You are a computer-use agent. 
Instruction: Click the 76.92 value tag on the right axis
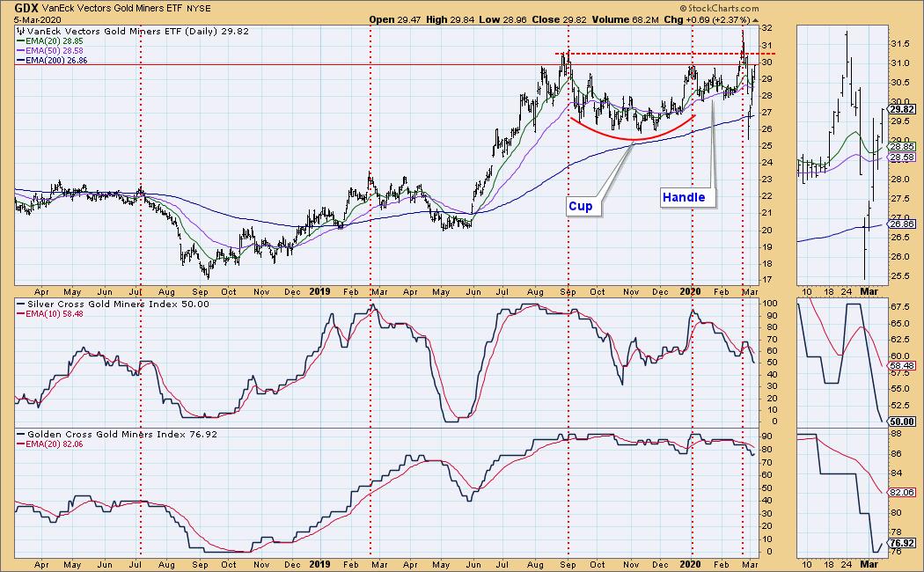click(902, 543)
